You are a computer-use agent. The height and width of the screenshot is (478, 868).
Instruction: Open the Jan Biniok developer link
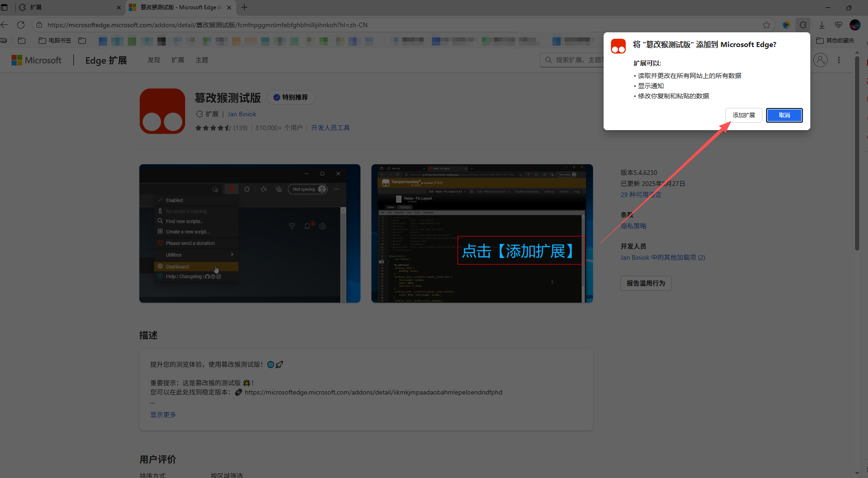[242, 114]
